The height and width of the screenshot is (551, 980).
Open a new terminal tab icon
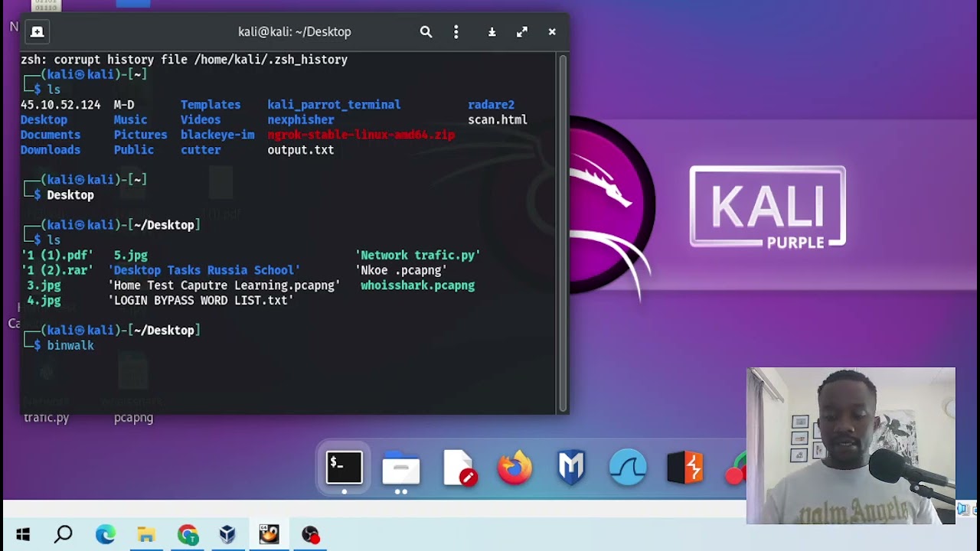(38, 32)
